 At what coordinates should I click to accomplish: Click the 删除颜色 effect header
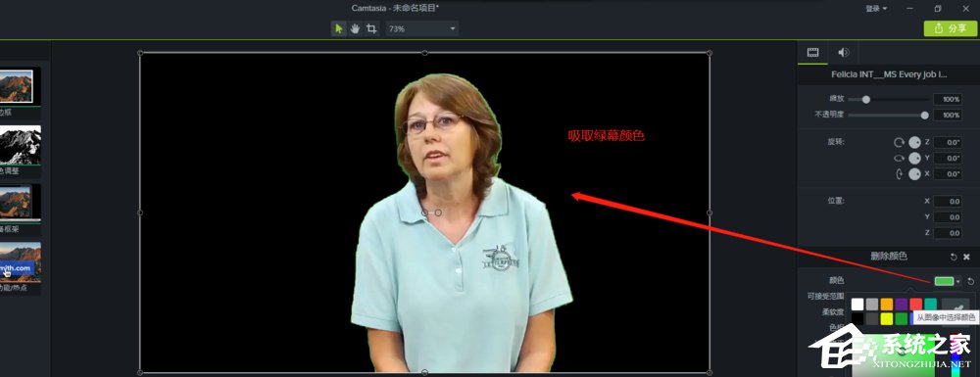889,257
